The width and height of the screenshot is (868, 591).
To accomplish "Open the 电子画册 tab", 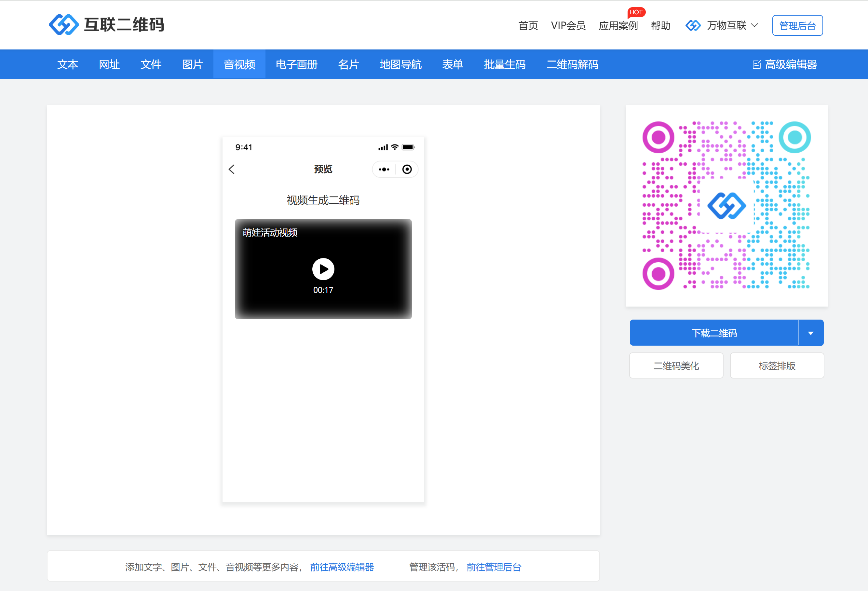I will (296, 65).
